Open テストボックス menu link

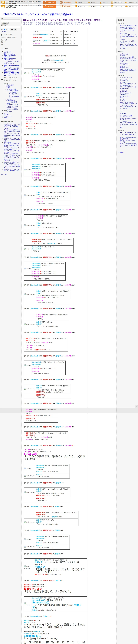[x=8, y=116]
